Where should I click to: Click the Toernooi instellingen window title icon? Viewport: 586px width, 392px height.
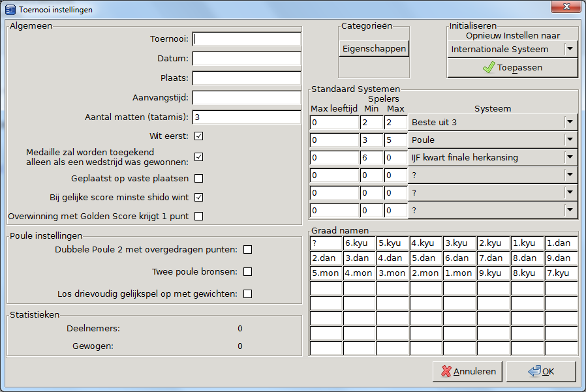pyautogui.click(x=10, y=10)
